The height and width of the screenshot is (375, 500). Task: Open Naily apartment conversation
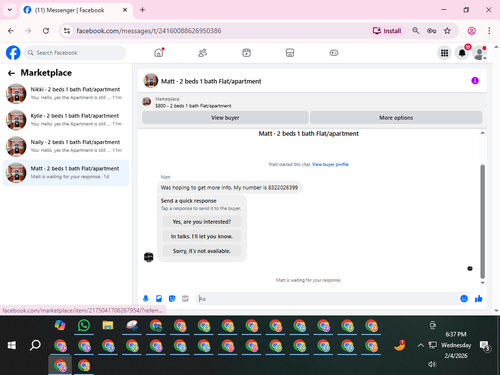[x=66, y=146]
